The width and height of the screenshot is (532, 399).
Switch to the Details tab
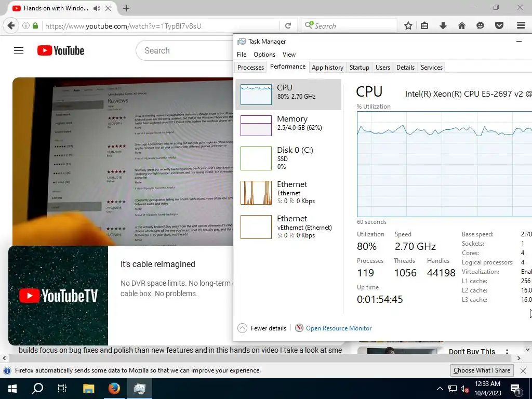405,67
